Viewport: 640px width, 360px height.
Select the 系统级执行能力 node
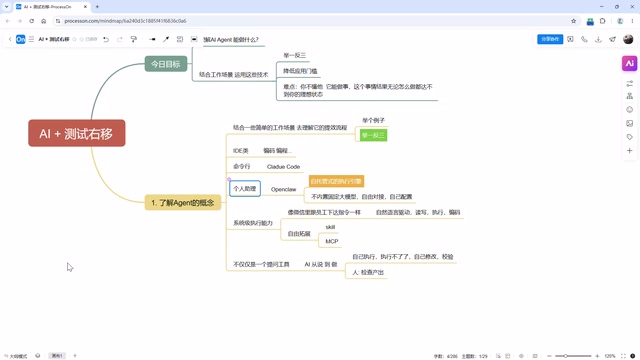tap(253, 223)
